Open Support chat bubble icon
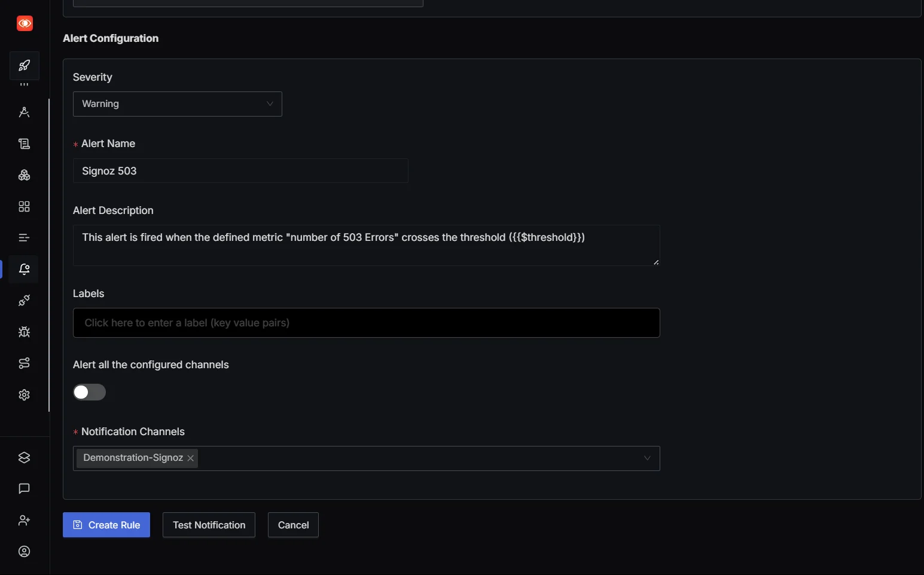924x575 pixels. tap(25, 489)
